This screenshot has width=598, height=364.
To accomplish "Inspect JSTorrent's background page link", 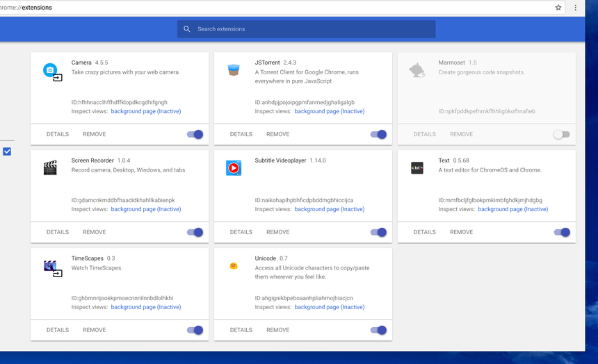I will tap(329, 111).
